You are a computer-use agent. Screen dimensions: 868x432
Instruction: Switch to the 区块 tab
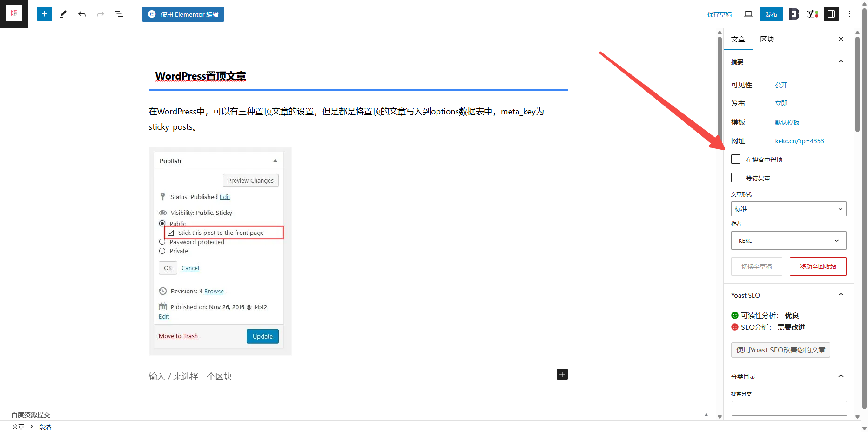coord(767,40)
